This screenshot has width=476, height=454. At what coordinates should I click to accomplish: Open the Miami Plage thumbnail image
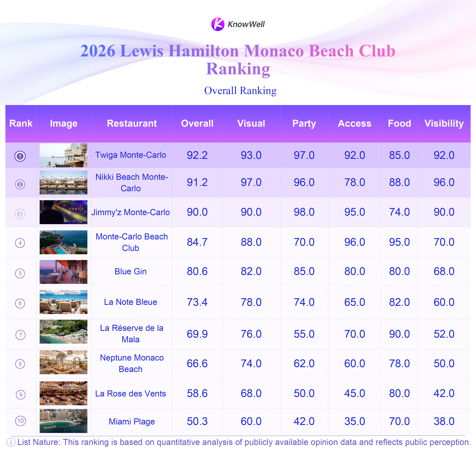64,421
